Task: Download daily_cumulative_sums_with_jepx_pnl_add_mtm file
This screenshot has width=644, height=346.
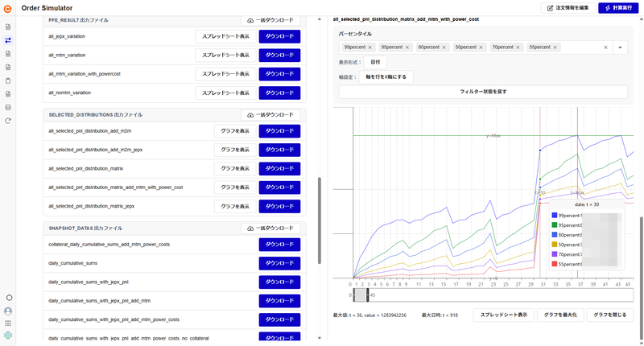Action: 279,301
